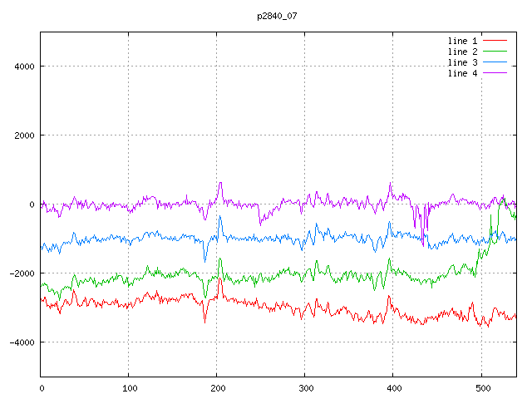The height and width of the screenshot is (399, 532).
Task: Click the plot title p2840_07
Action: coord(277,16)
